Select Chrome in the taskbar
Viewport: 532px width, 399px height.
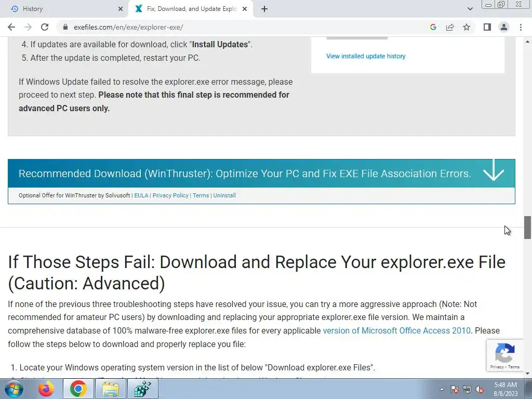[x=78, y=389]
